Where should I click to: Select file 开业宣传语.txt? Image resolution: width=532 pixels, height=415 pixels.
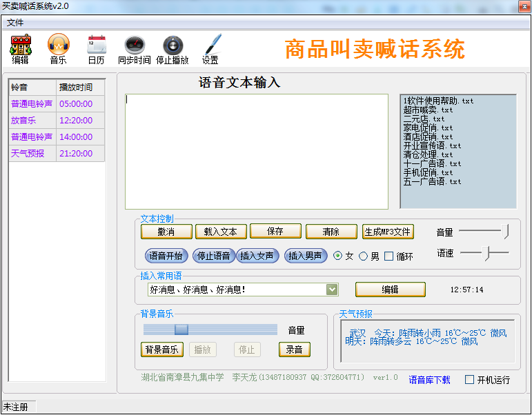tap(432, 145)
